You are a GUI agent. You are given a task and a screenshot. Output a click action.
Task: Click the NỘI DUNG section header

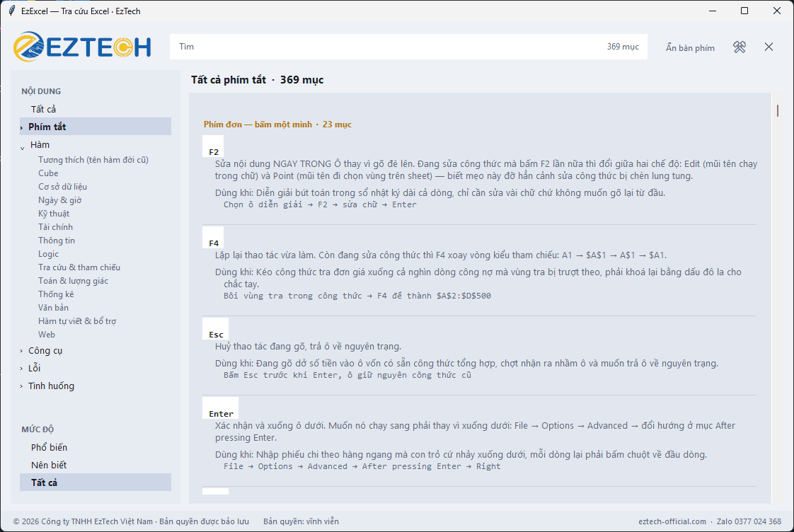41,91
